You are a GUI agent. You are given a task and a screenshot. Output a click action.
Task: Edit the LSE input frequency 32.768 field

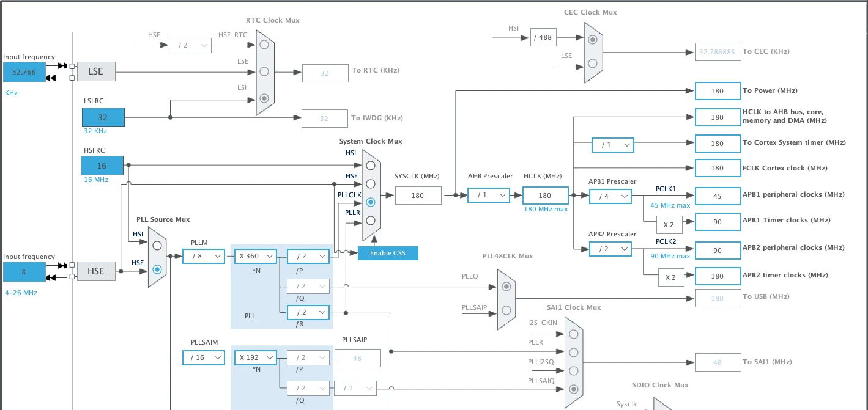click(24, 72)
